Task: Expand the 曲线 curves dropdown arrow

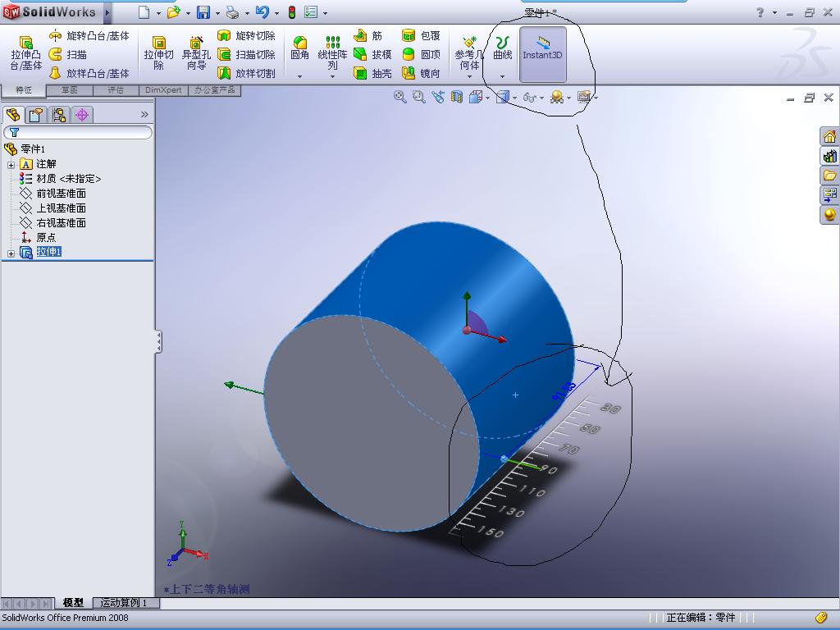Action: click(503, 76)
